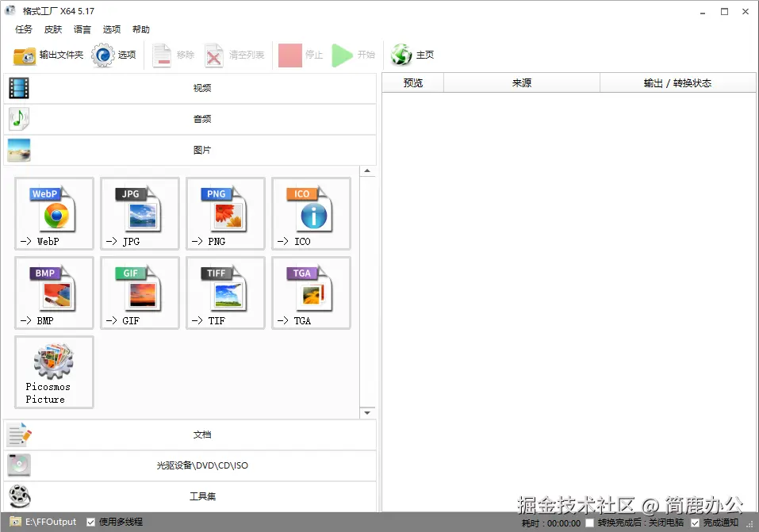Viewport: 759px width, 532px height.
Task: Expand the 光驱设备\DVD\CD\ISO category
Action: point(190,465)
